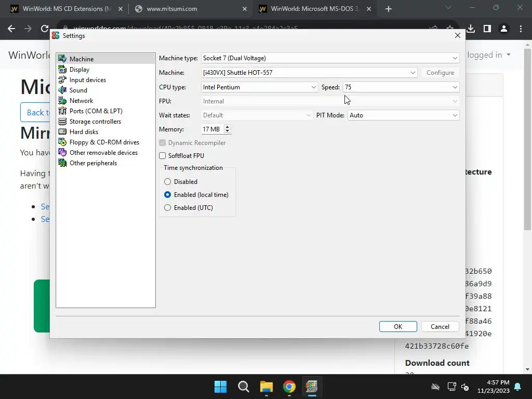Open Floppy & CD-ROM drives icon
The width and height of the screenshot is (532, 399).
pyautogui.click(x=62, y=142)
